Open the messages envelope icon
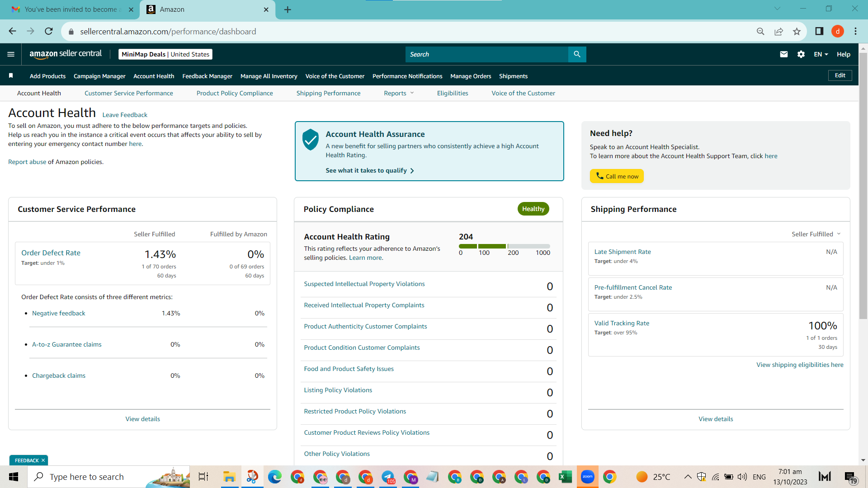 click(x=784, y=54)
